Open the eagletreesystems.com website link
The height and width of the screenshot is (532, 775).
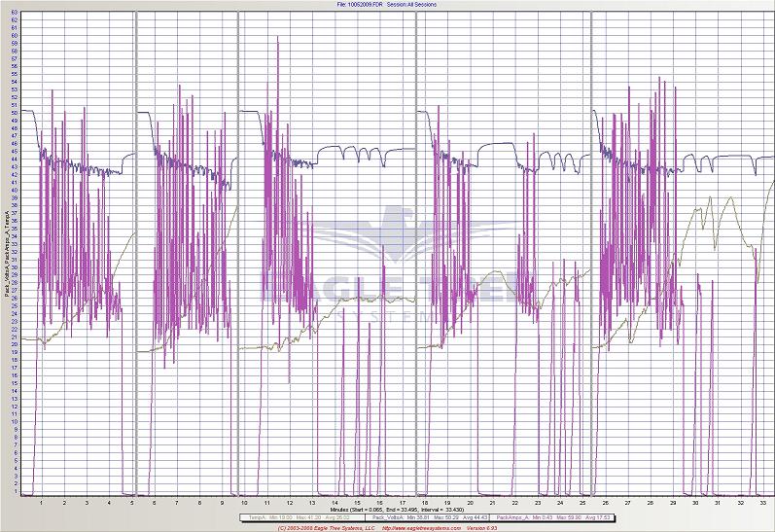point(418,528)
